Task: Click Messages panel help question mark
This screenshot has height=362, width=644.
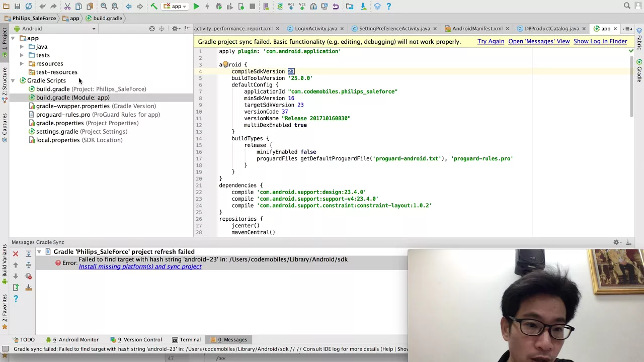Action: coord(16,299)
